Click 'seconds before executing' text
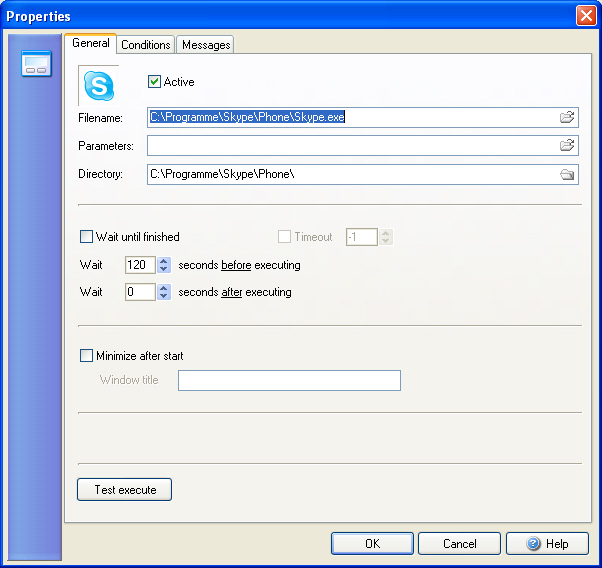The height and width of the screenshot is (568, 602). click(x=240, y=265)
